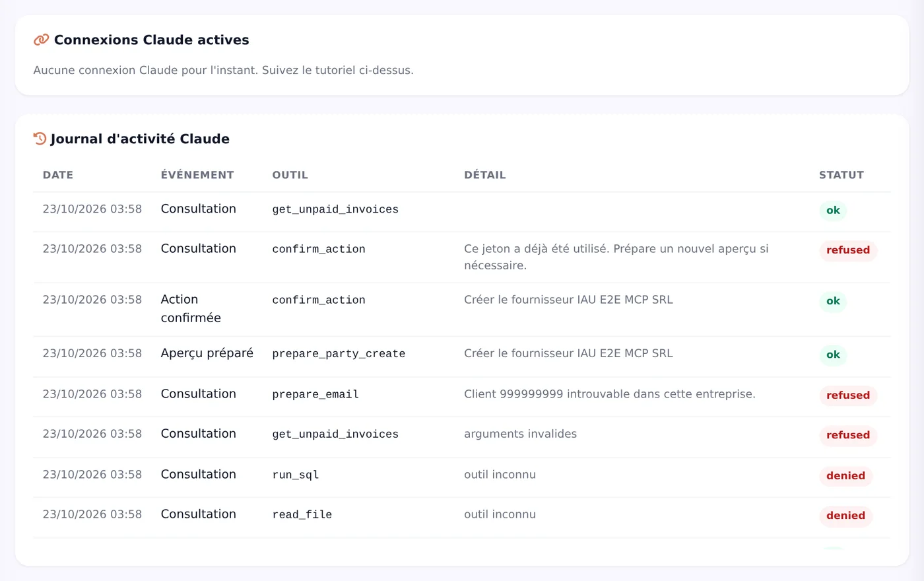The width and height of the screenshot is (924, 581).
Task: Select the "Action confirmée" event cell
Action: pyautogui.click(x=191, y=308)
